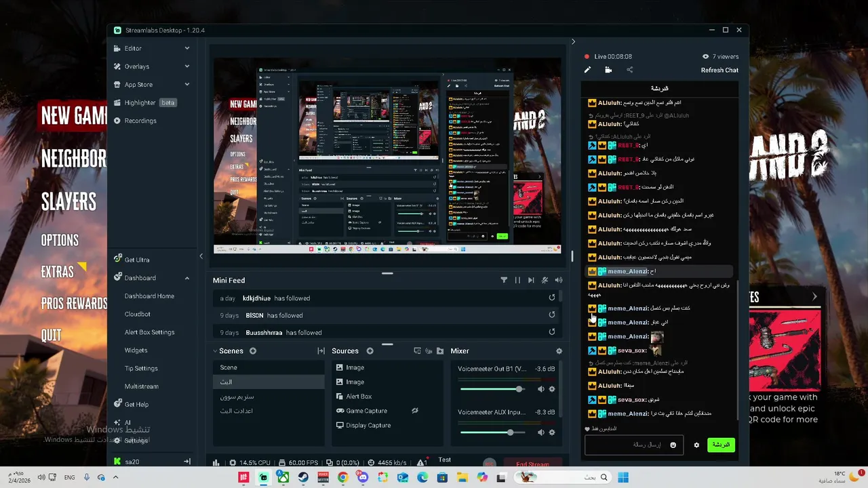Screen dimensions: 868x488
Task: Adjust the Voicemeeter Out B1 volume slider
Action: 492,389
